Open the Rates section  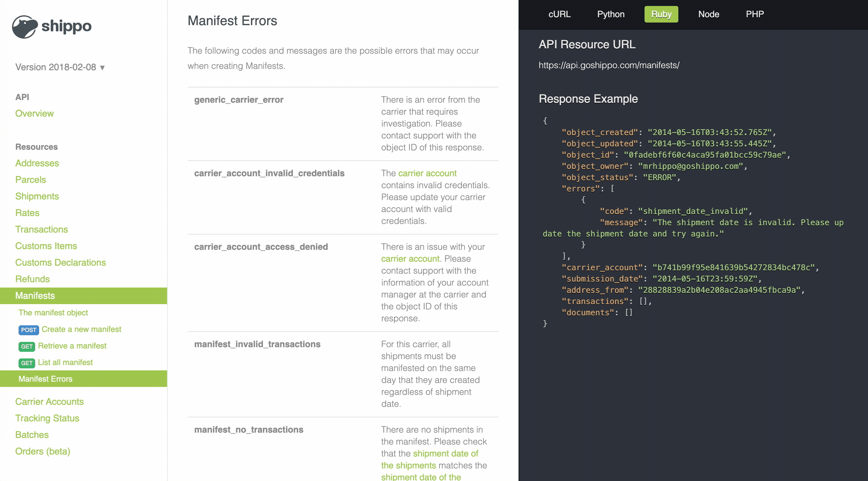pyautogui.click(x=27, y=213)
